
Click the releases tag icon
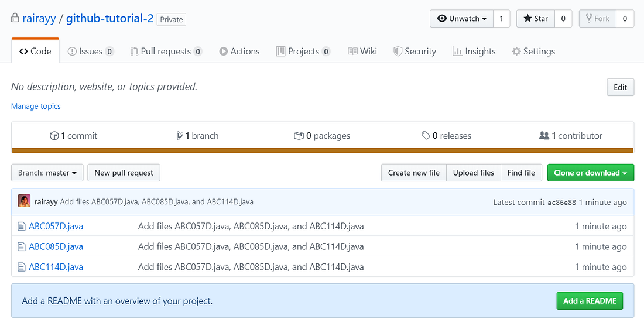coord(426,136)
